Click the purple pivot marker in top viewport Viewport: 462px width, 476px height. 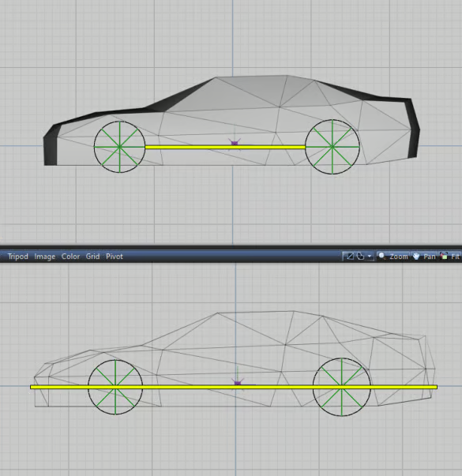coord(235,142)
